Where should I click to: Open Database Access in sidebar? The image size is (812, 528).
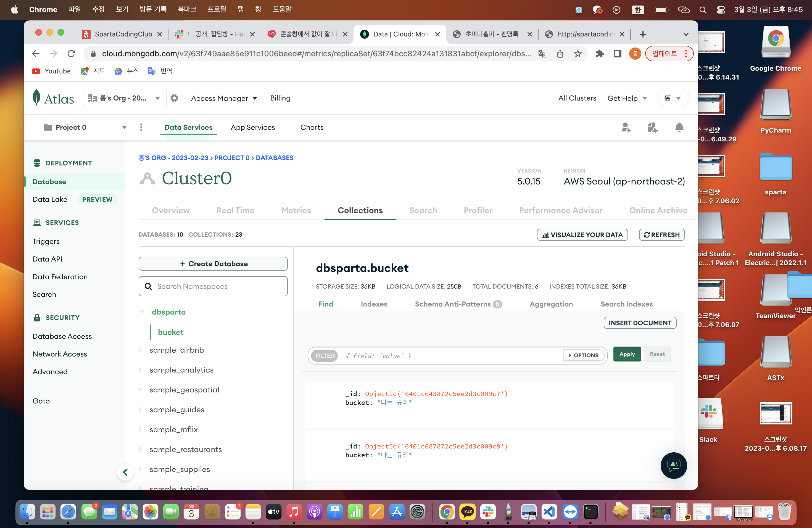[x=62, y=336]
